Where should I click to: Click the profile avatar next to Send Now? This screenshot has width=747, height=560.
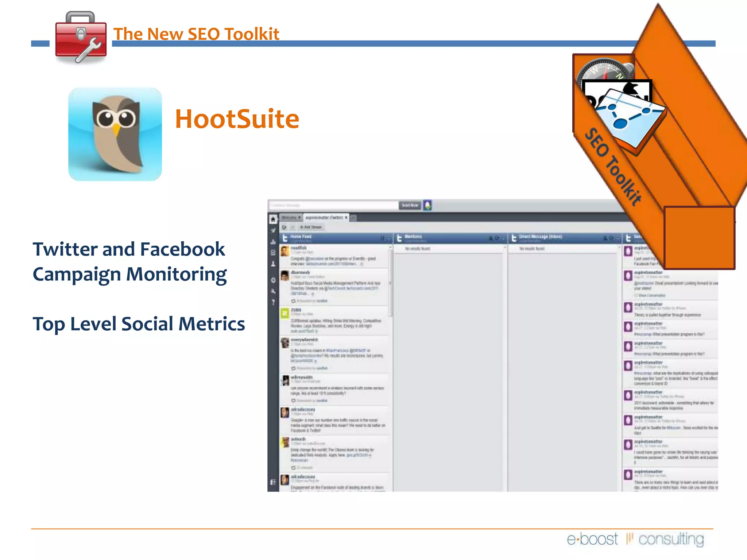coord(427,205)
